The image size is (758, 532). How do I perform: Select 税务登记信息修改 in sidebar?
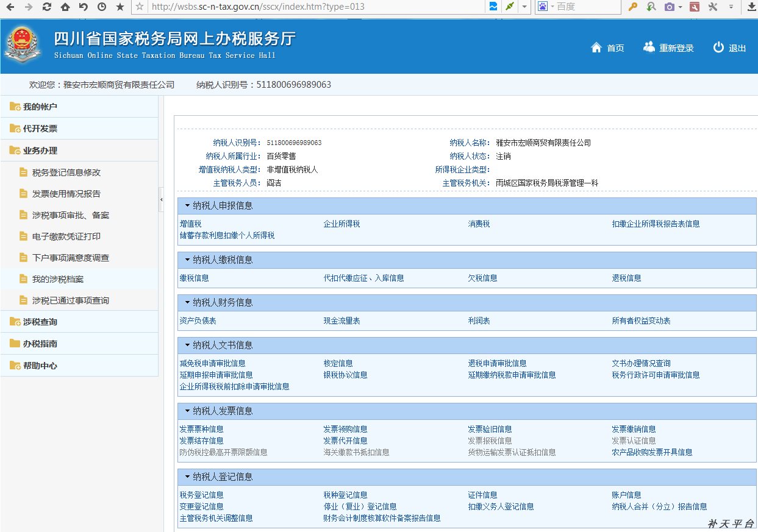(66, 172)
